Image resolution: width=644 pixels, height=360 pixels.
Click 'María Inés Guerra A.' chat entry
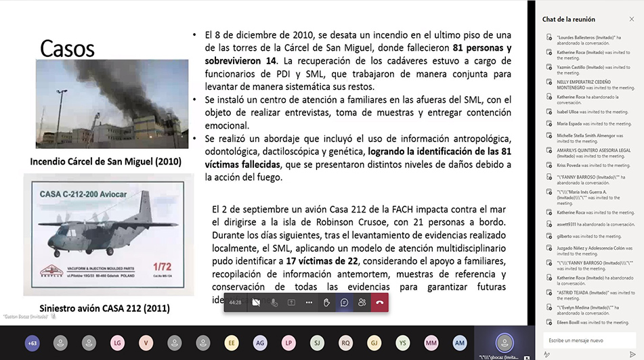588,198
